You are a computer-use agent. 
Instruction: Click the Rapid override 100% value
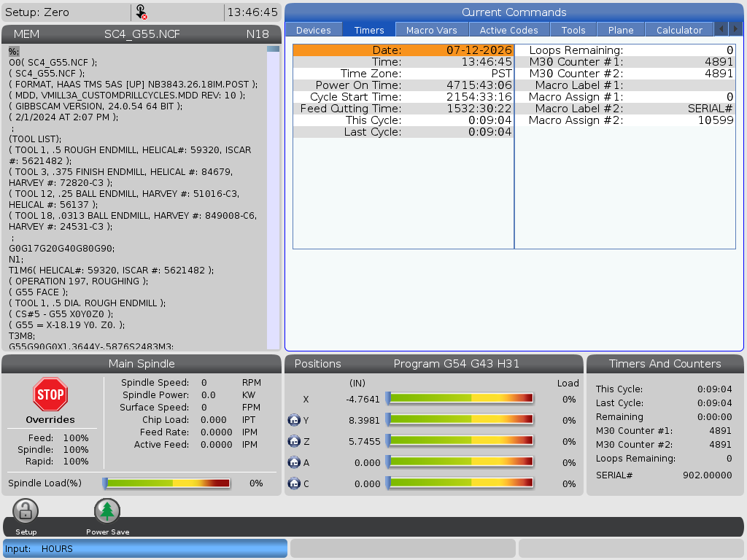(x=76, y=461)
